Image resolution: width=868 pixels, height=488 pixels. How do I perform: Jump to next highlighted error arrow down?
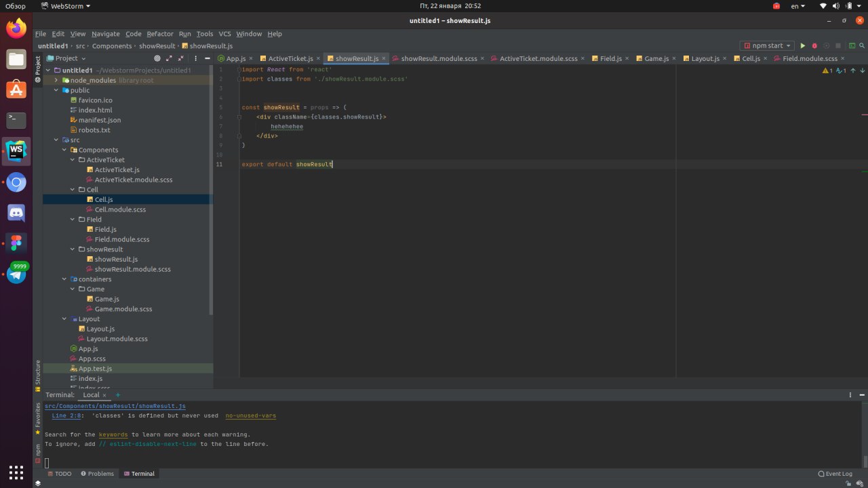[861, 70]
